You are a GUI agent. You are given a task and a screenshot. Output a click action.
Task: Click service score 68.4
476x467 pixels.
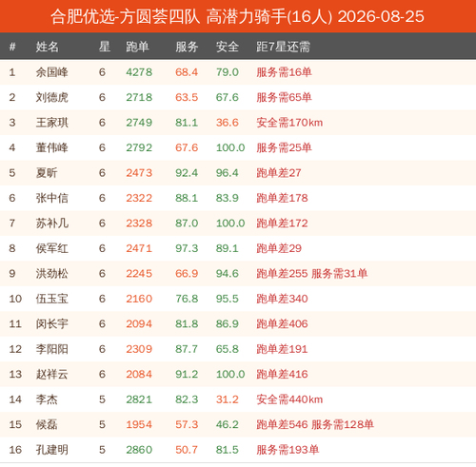pos(187,72)
